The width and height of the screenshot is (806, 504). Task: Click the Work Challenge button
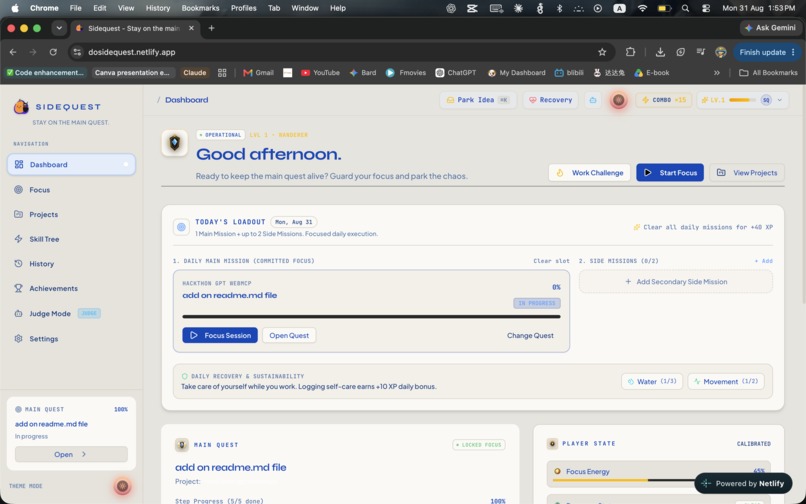pos(589,173)
